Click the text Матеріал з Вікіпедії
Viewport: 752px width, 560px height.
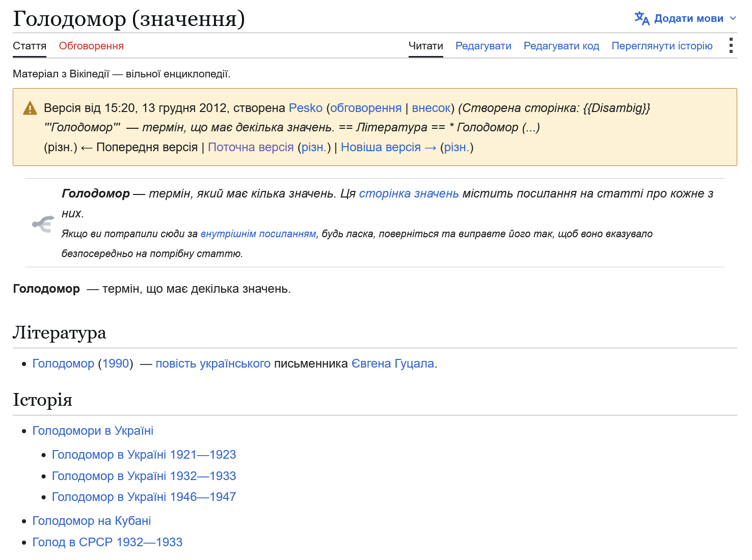point(61,74)
